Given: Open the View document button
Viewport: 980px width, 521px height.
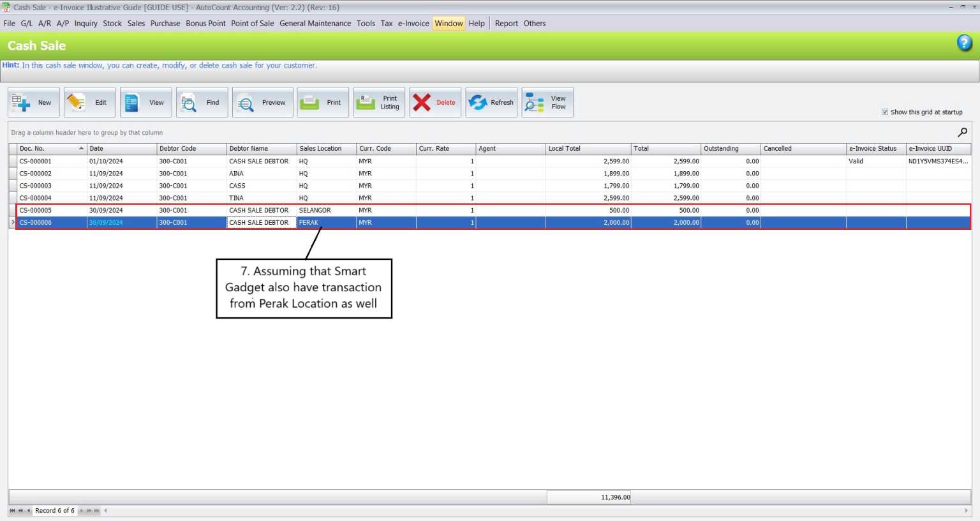Looking at the screenshot, I should point(146,102).
